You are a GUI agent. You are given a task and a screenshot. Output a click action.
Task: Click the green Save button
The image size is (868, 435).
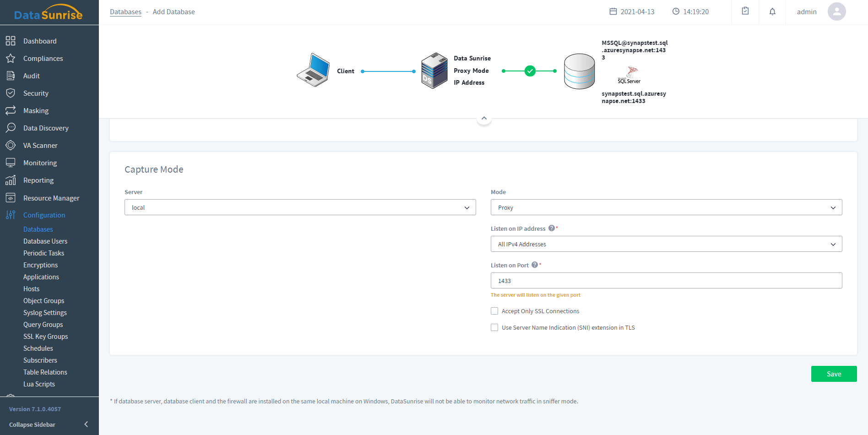click(834, 374)
